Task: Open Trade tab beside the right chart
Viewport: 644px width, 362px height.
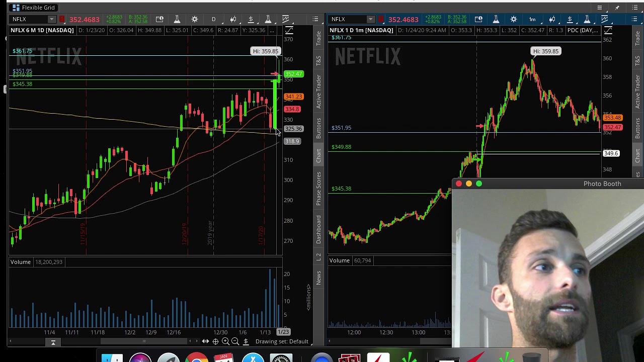Action: [x=637, y=39]
